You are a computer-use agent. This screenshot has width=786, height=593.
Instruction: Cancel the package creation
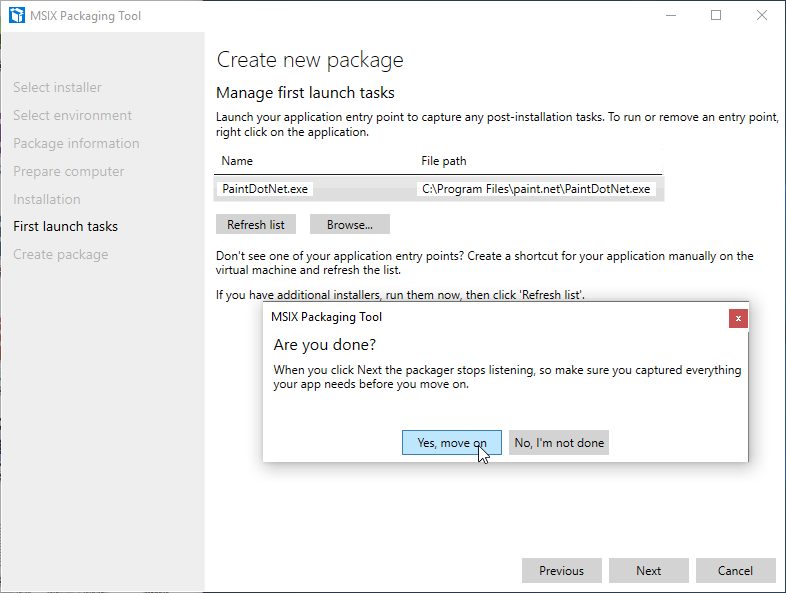[x=735, y=570]
